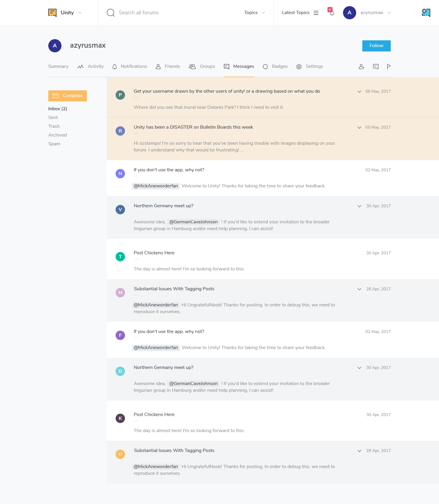Click the search magnifier icon
This screenshot has width=439, height=504.
tap(111, 13)
